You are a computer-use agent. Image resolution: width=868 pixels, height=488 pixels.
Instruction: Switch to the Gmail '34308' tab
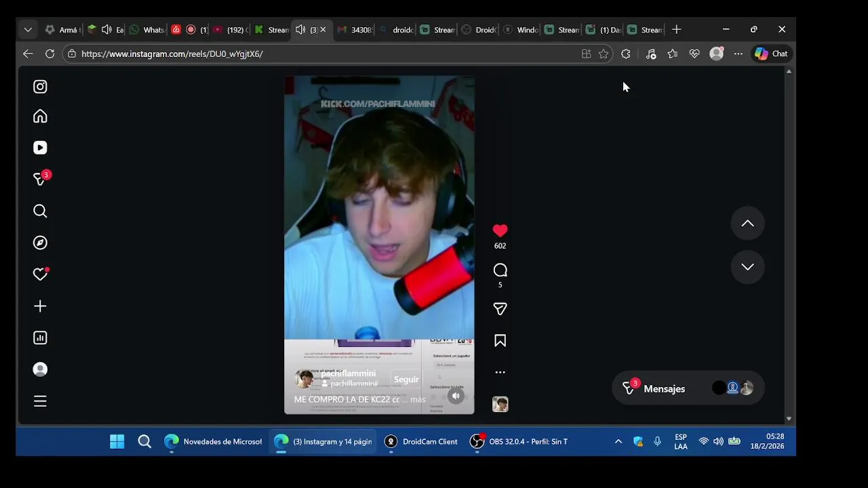354,30
